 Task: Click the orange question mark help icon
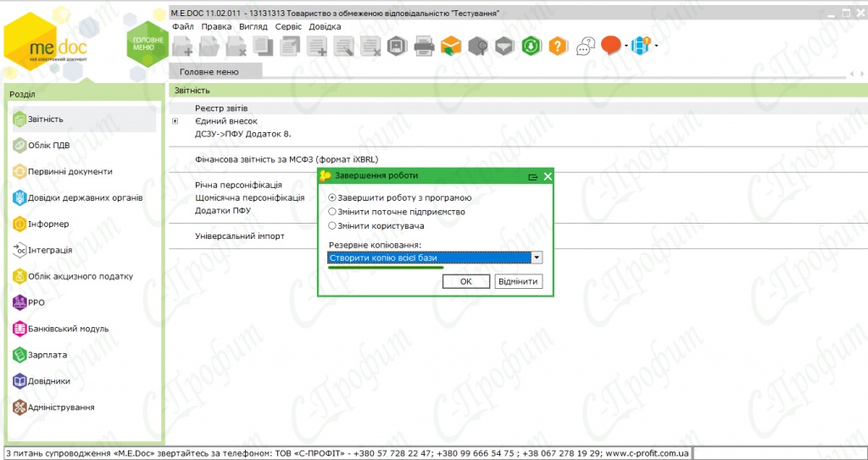[558, 46]
